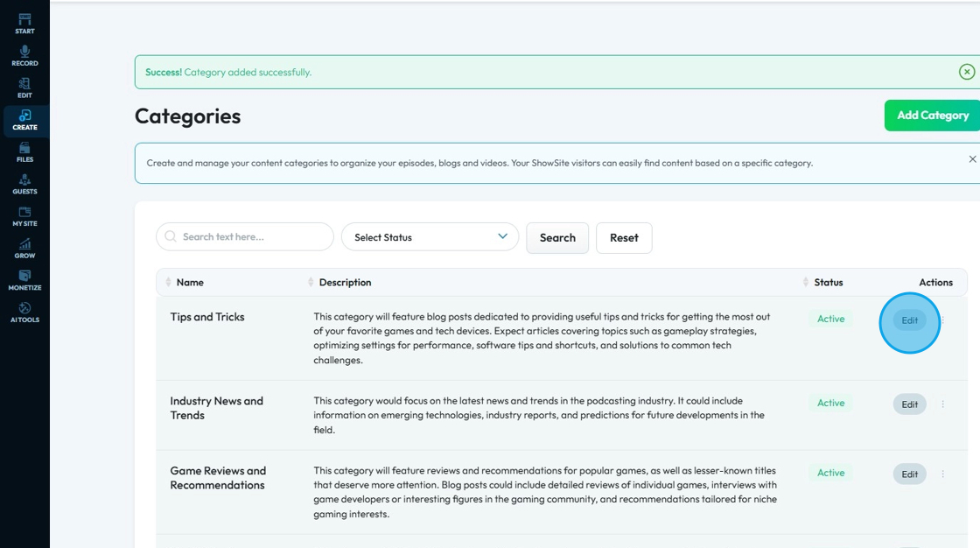Sort table by Description column
This screenshot has height=548, width=980.
tap(311, 283)
